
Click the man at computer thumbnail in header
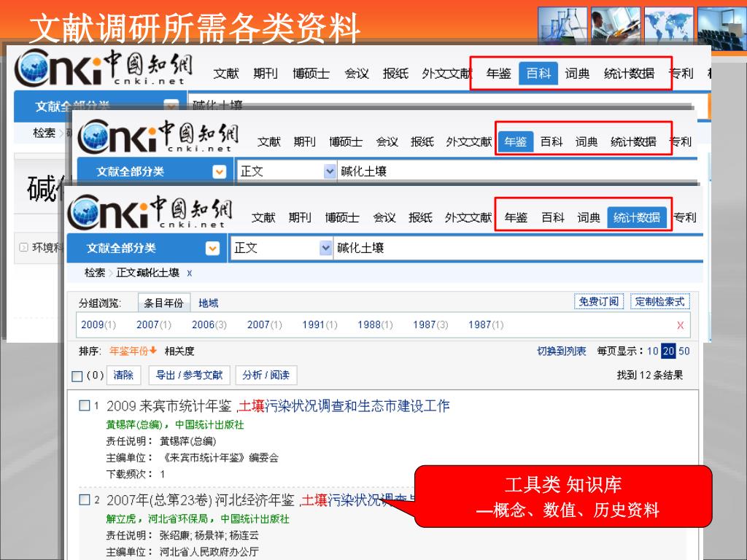(x=616, y=26)
